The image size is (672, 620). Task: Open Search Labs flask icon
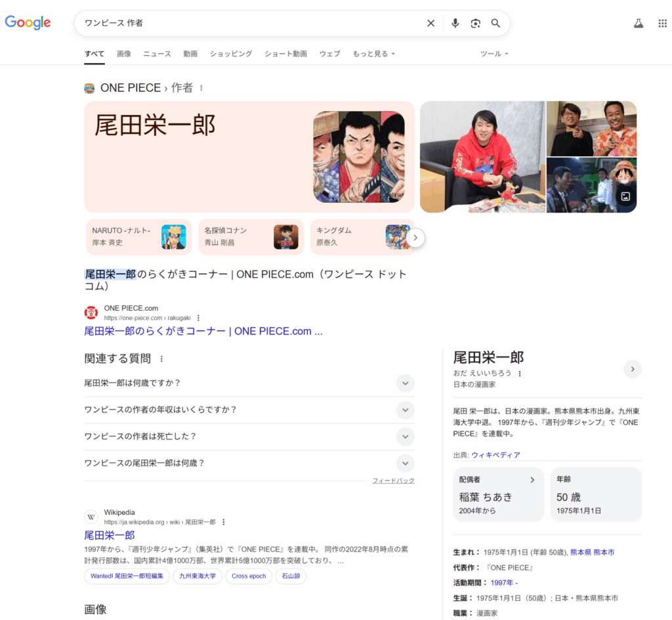tap(638, 23)
